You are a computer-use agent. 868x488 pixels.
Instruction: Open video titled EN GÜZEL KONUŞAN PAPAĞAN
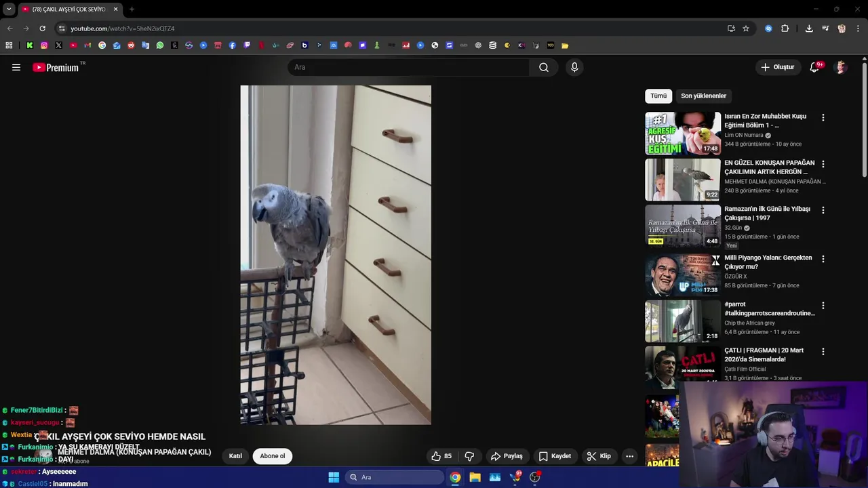point(770,167)
